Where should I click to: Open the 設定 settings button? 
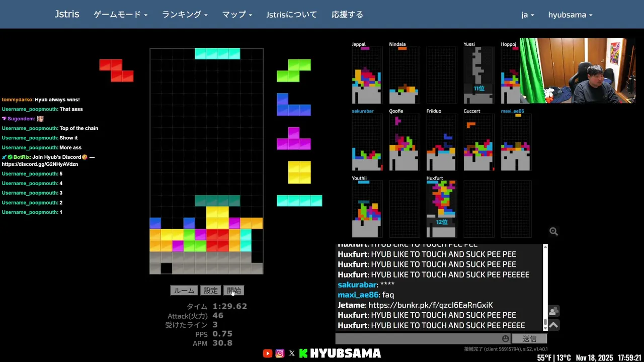pos(211,291)
